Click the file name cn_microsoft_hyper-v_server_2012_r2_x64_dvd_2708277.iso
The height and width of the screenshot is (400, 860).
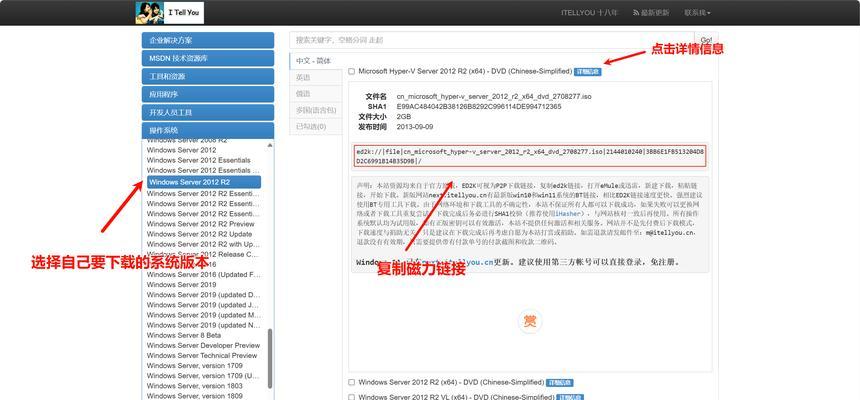[x=494, y=97]
